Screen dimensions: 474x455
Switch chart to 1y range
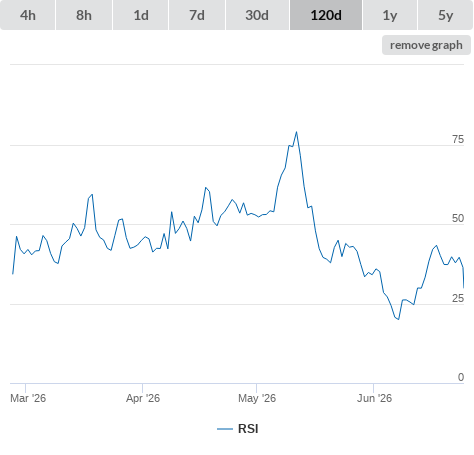click(390, 15)
